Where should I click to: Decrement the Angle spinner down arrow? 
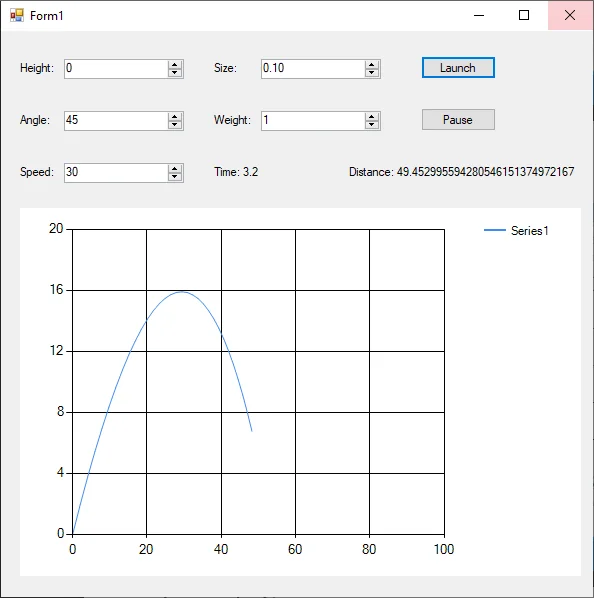(x=175, y=125)
